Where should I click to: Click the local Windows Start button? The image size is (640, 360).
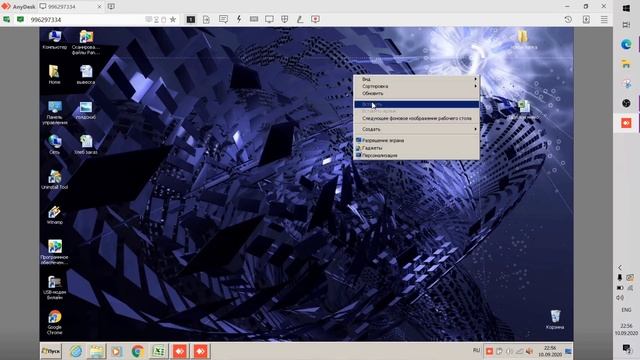(626, 8)
